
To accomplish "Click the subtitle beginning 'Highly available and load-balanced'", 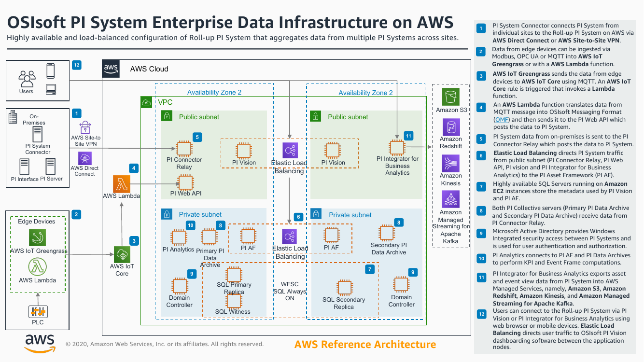I will 233,38.
